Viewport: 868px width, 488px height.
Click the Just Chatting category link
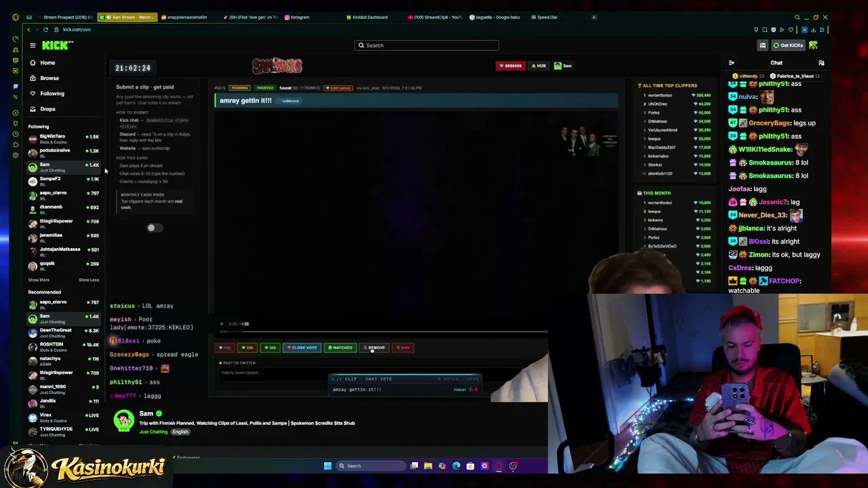pos(153,432)
